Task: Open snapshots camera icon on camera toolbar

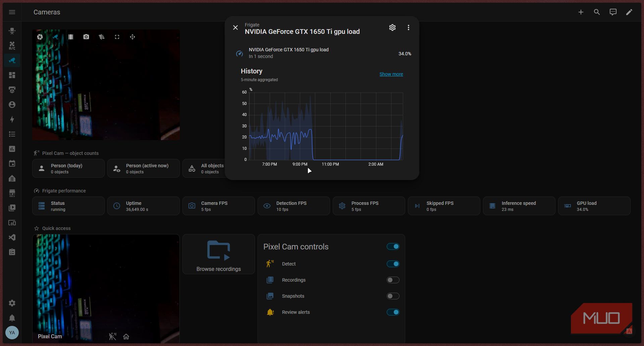Action: coord(86,37)
